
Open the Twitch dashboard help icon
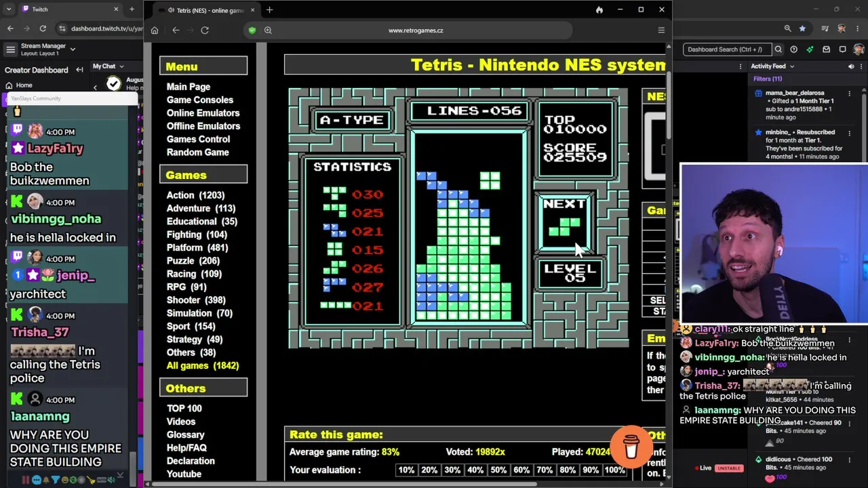793,49
